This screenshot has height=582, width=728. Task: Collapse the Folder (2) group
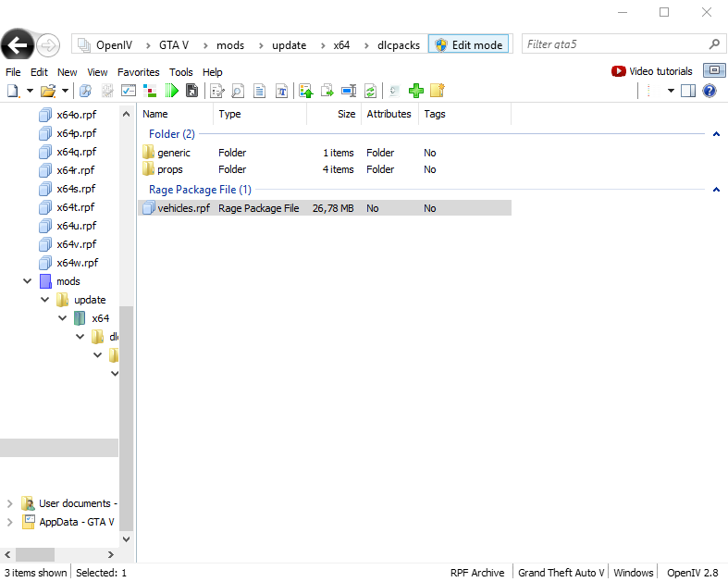coord(716,134)
